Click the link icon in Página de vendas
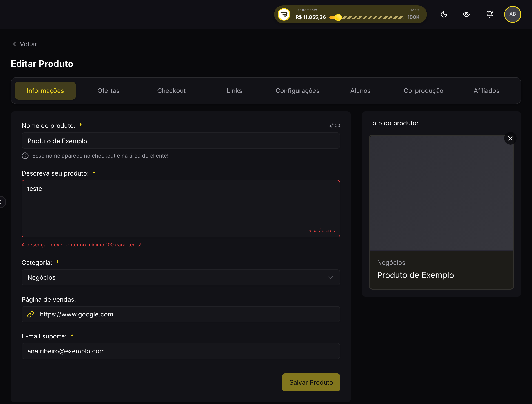Screen dimensions: 532x404 [x=31, y=314]
